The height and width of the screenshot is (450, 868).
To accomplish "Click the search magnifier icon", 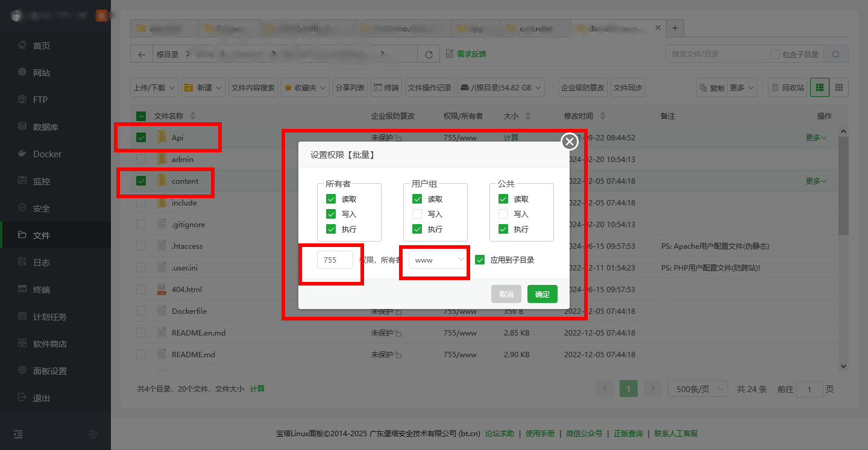I will tap(835, 54).
